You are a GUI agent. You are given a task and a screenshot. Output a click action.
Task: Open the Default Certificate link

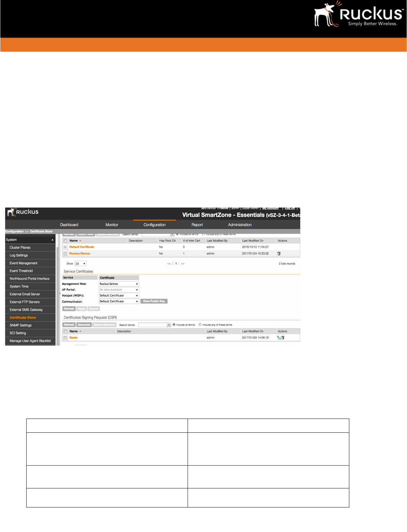click(82, 247)
